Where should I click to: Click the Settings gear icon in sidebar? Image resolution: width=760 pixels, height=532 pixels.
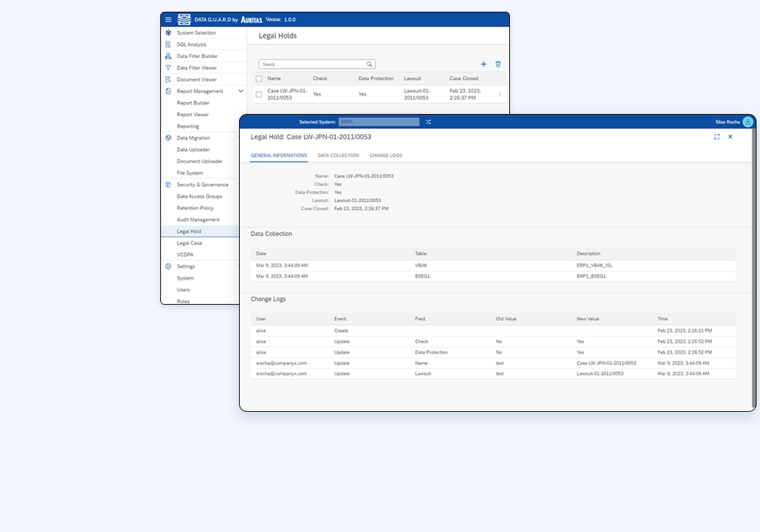click(x=168, y=267)
